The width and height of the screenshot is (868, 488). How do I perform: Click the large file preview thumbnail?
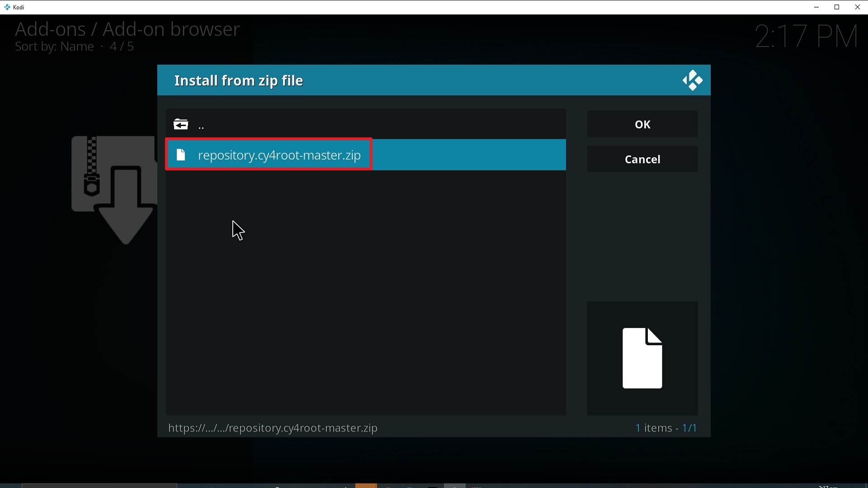click(x=642, y=358)
